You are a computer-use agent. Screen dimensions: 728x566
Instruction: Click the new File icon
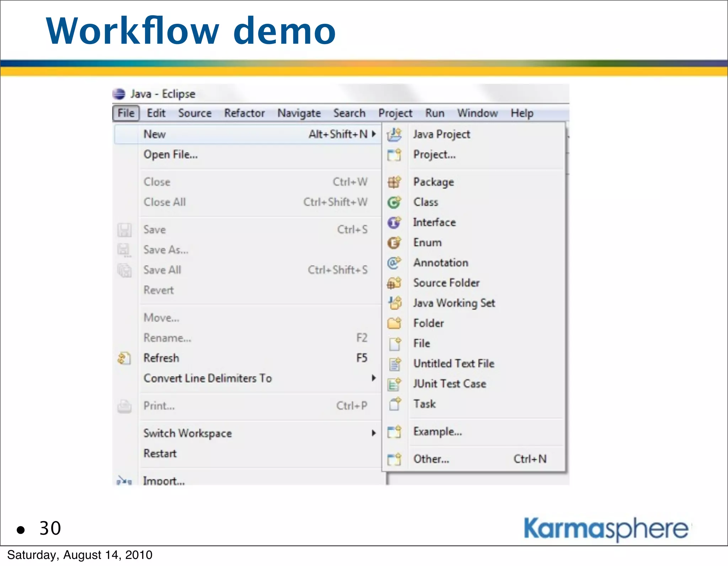click(395, 344)
